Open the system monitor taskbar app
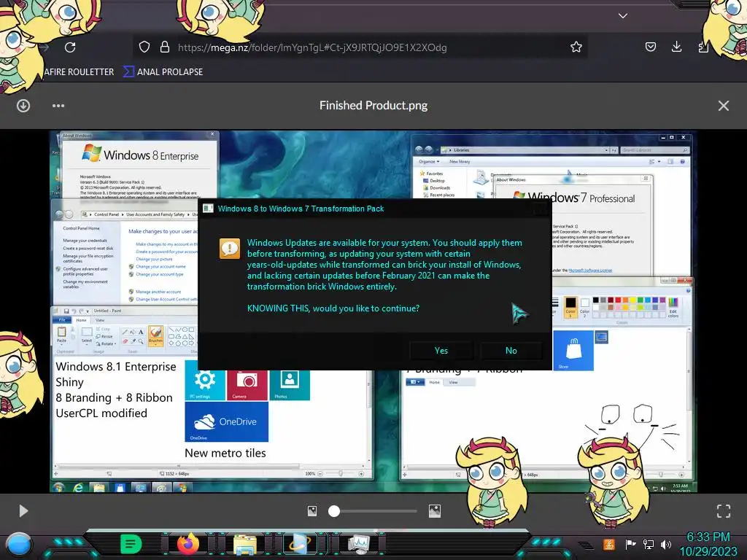Screen dimensions: 747x560 [358, 544]
